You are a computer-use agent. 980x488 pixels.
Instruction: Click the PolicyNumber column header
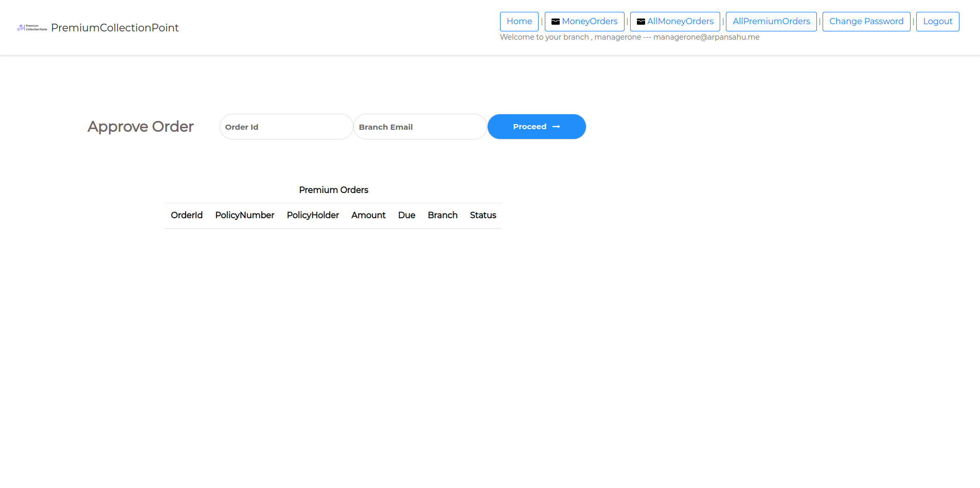(x=245, y=215)
